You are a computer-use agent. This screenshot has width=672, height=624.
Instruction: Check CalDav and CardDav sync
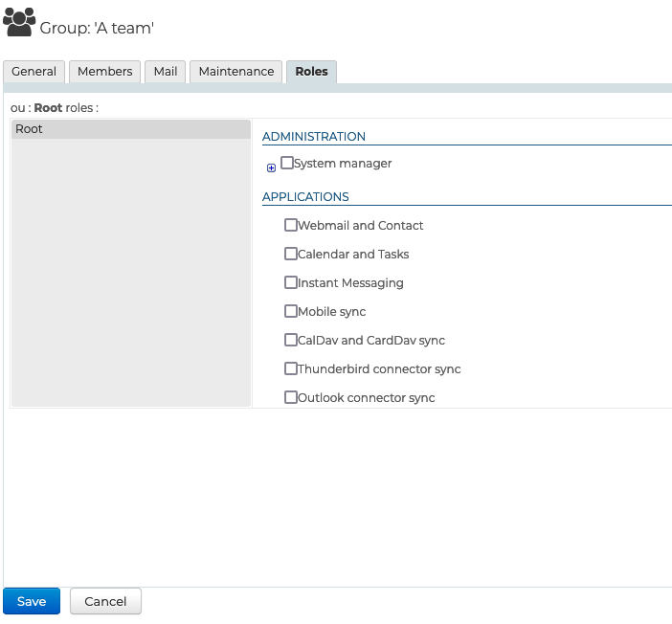[291, 341]
